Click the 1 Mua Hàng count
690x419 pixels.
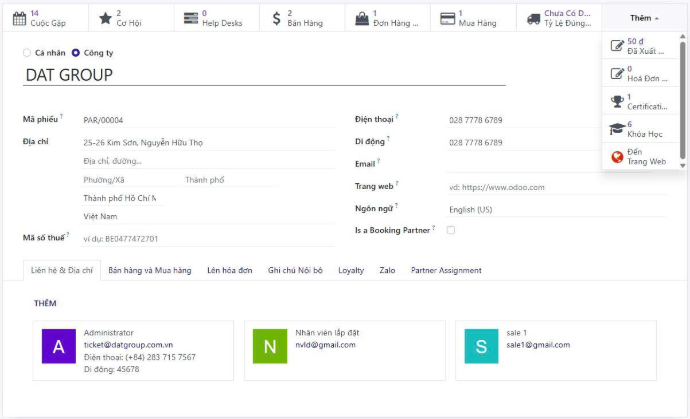point(460,13)
